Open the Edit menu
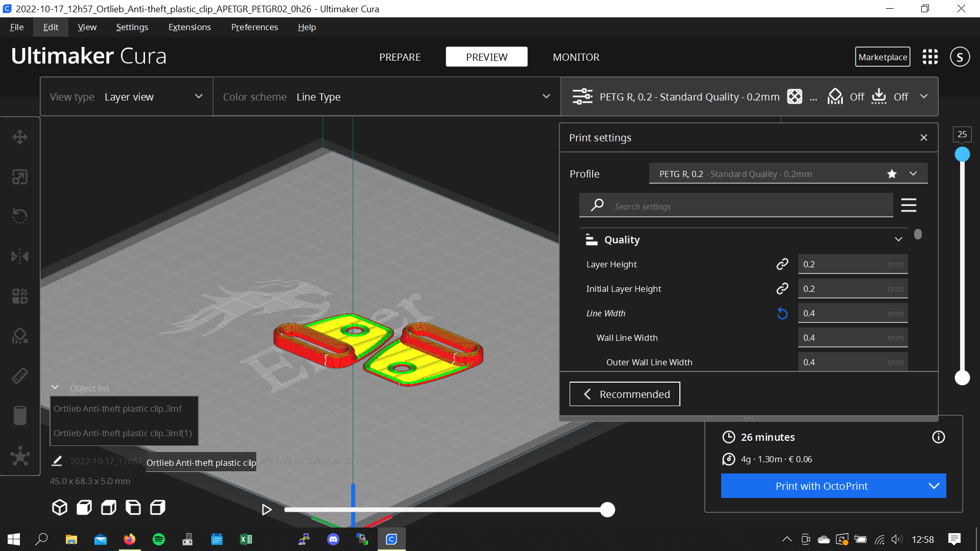The height and width of the screenshot is (551, 980). pyautogui.click(x=51, y=27)
